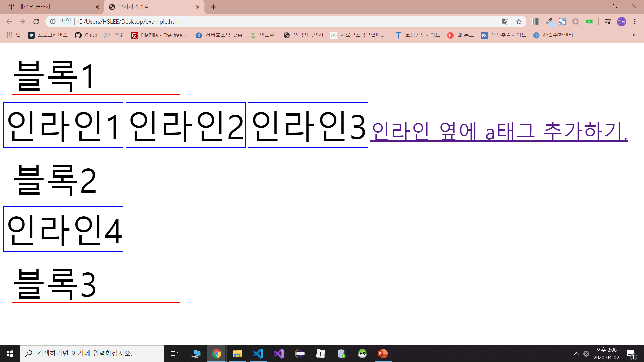The width and height of the screenshot is (644, 362).
Task: Open the 서버호스팅 닷홈 bookmark
Action: pyautogui.click(x=219, y=35)
